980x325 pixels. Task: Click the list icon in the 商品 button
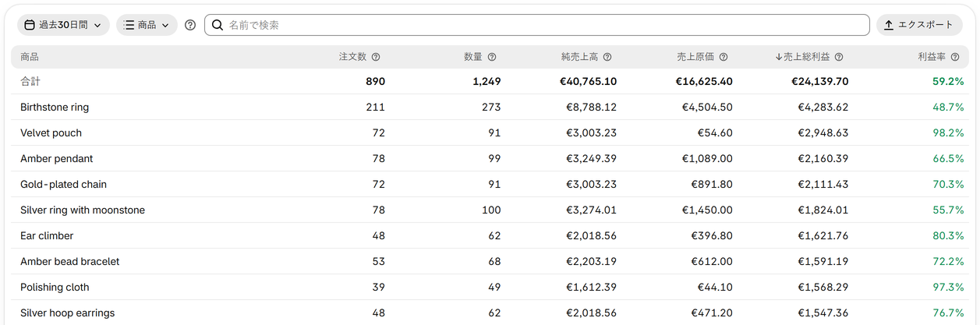(129, 25)
